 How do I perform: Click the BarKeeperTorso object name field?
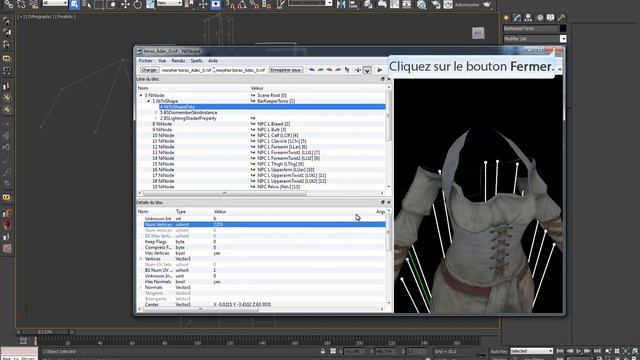(x=531, y=29)
